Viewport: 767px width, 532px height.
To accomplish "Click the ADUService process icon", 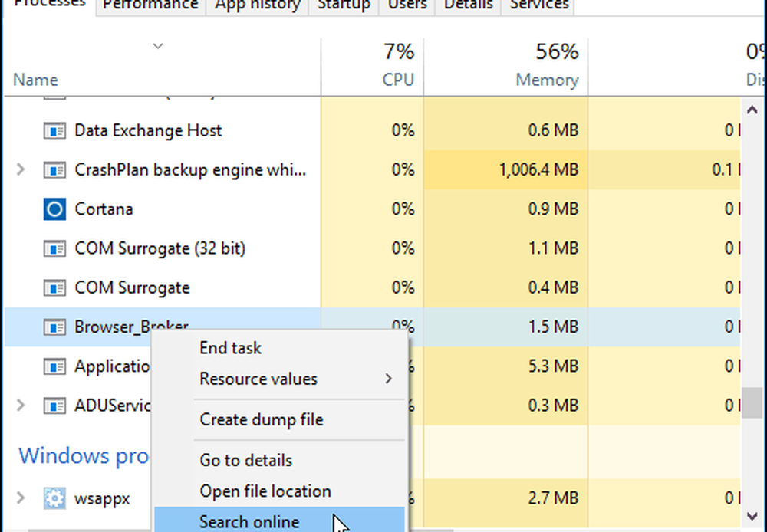I will pyautogui.click(x=54, y=406).
